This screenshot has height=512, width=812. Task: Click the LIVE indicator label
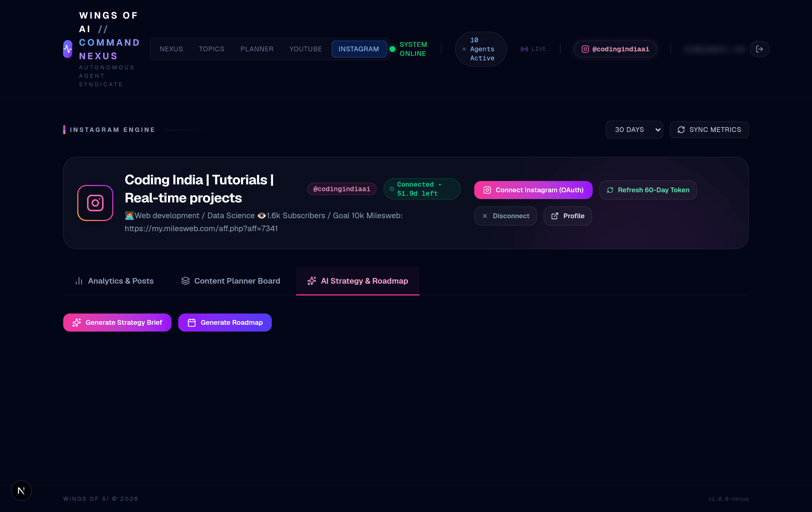539,49
